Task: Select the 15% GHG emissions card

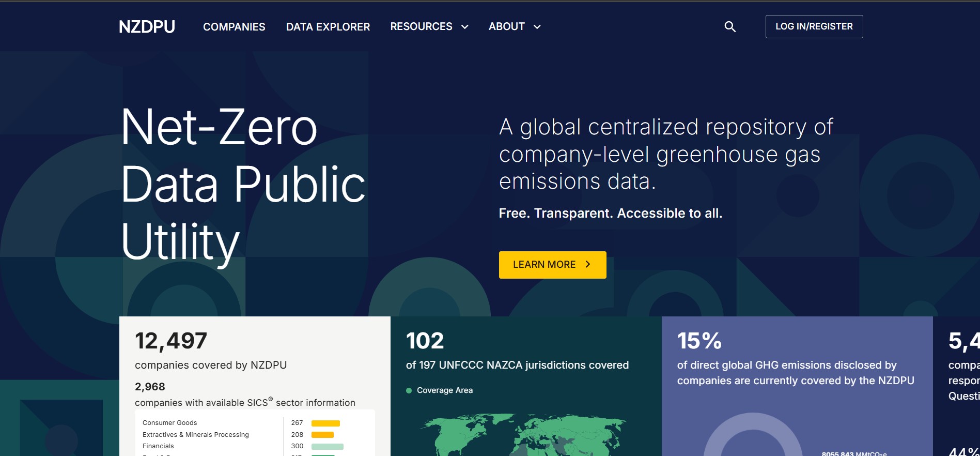Action: [x=797, y=357]
